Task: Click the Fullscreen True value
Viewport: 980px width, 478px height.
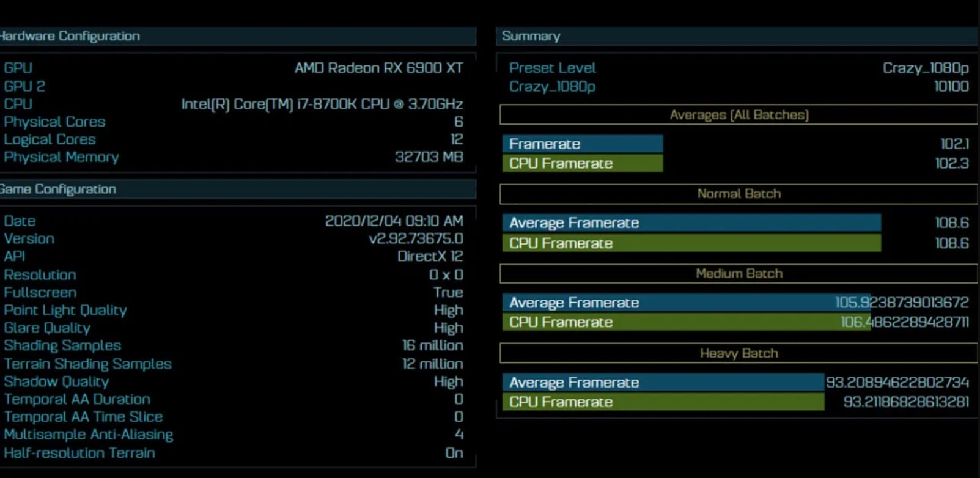Action: [448, 292]
